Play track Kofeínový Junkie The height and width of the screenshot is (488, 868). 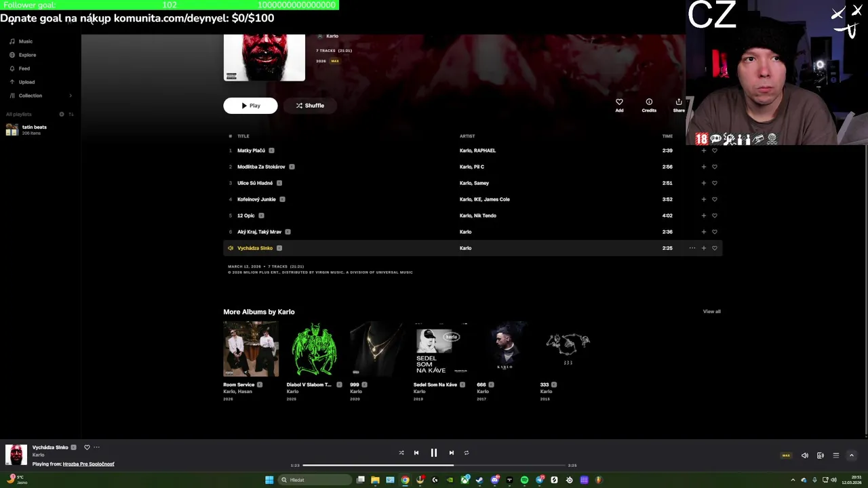[x=256, y=199]
